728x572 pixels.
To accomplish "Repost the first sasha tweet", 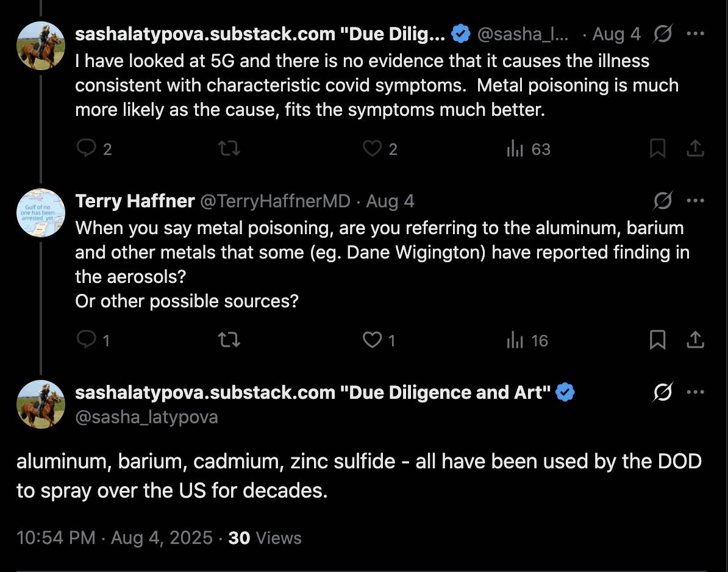I will [229, 149].
